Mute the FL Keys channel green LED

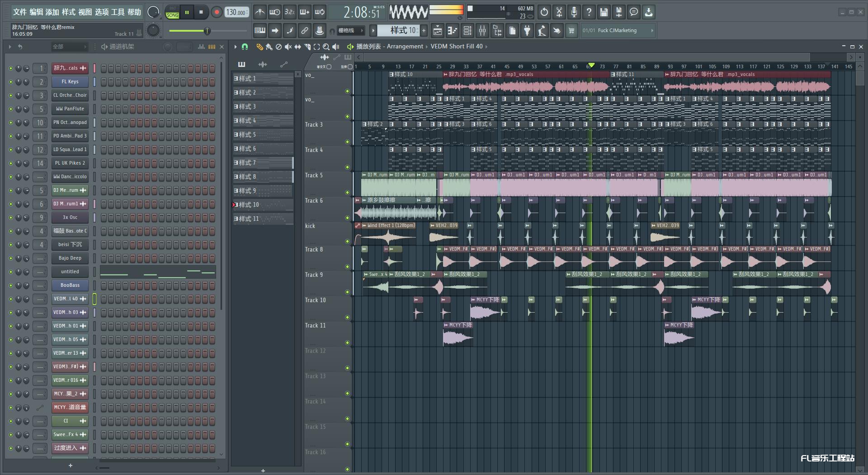click(11, 82)
